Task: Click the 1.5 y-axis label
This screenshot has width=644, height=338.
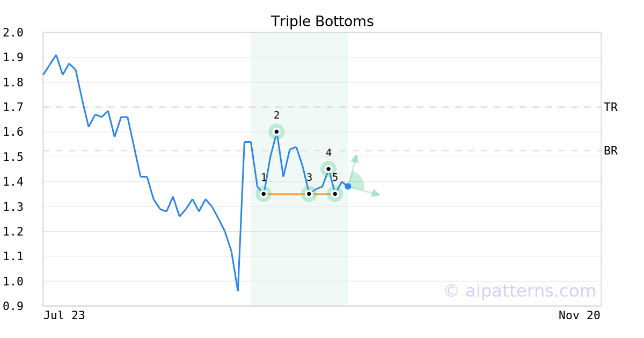Action: click(13, 157)
